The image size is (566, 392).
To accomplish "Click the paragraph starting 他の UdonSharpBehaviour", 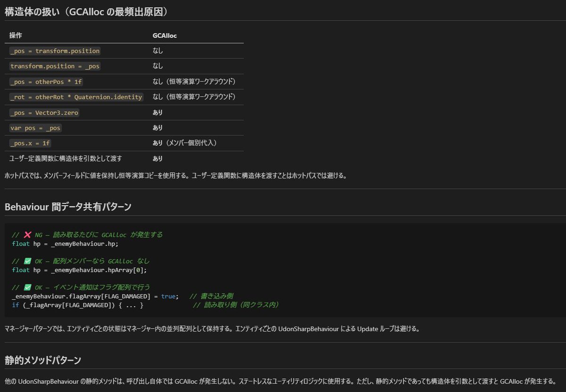I will [280, 381].
